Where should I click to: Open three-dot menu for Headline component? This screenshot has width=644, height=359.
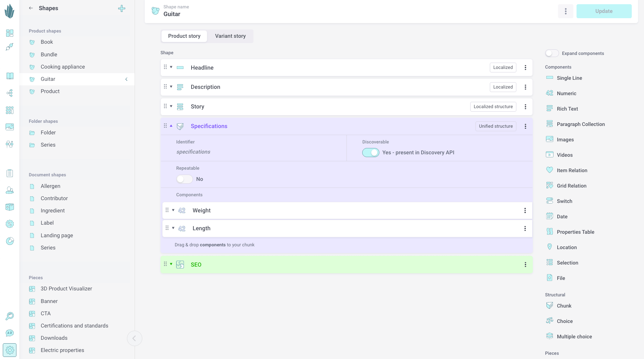point(525,68)
